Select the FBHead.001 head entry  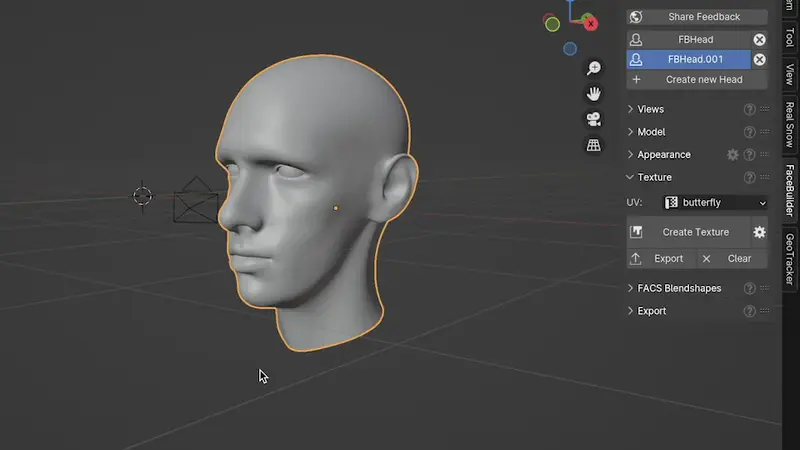point(689,59)
